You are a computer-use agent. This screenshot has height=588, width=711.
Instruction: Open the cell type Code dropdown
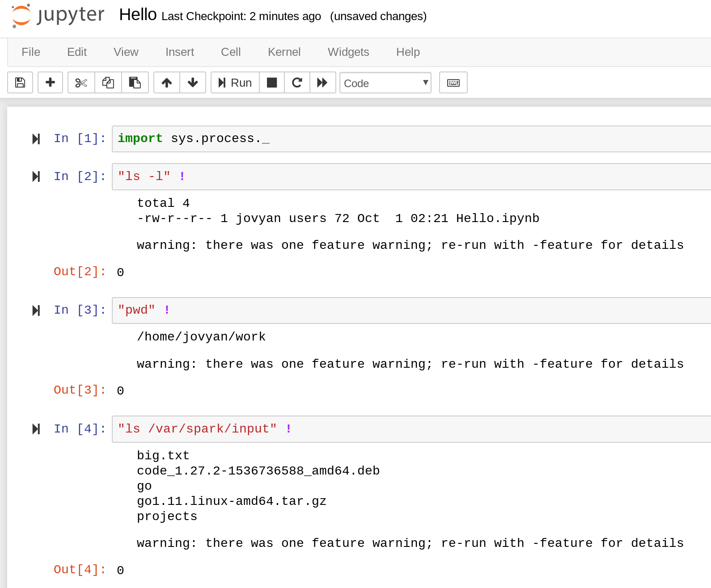[x=385, y=83]
